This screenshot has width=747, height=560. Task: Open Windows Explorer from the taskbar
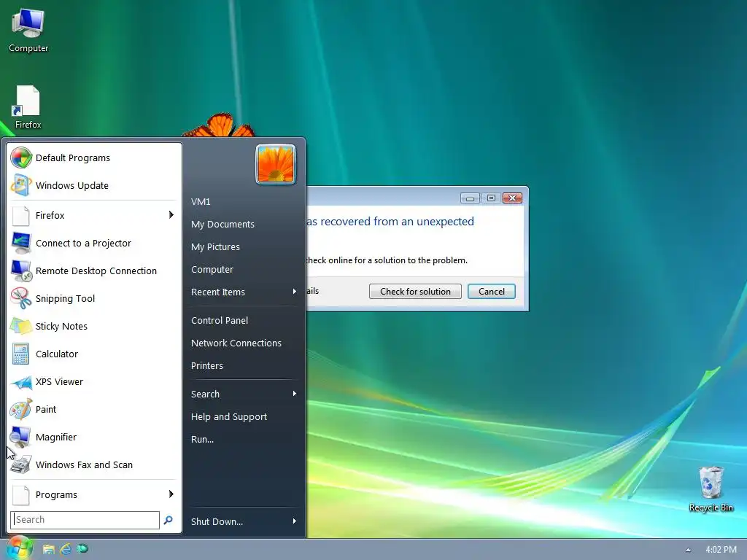(x=49, y=549)
